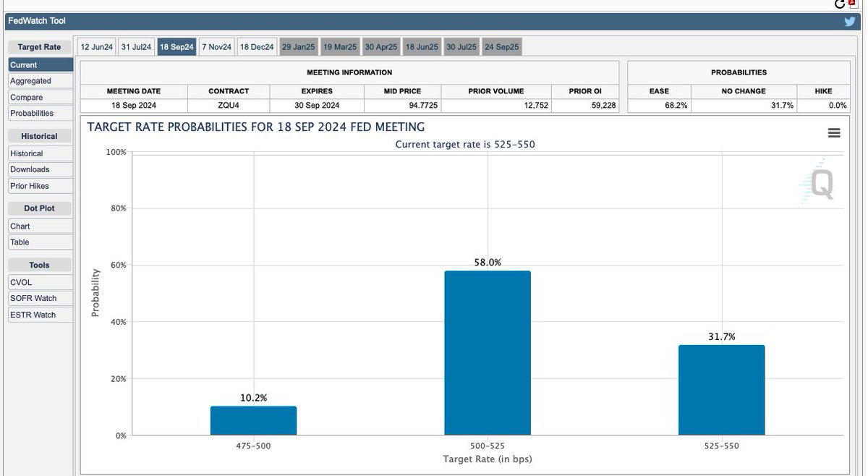Viewport: 868px width, 476px height.
Task: Click the Twitter bird icon
Action: pos(850,21)
